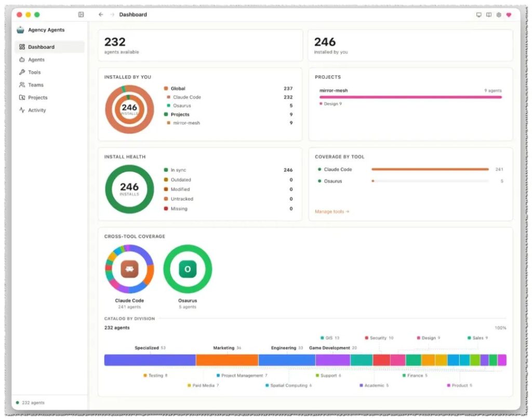The image size is (532, 420).
Task: Click the orange Marketing bar segment
Action: (x=227, y=360)
